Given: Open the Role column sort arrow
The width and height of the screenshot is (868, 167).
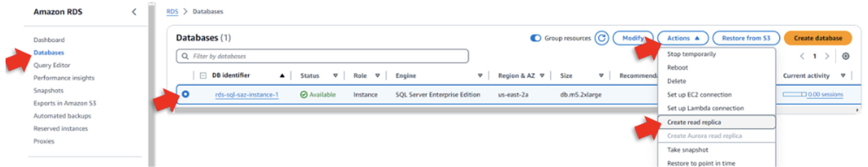Looking at the screenshot, I should pos(377,76).
